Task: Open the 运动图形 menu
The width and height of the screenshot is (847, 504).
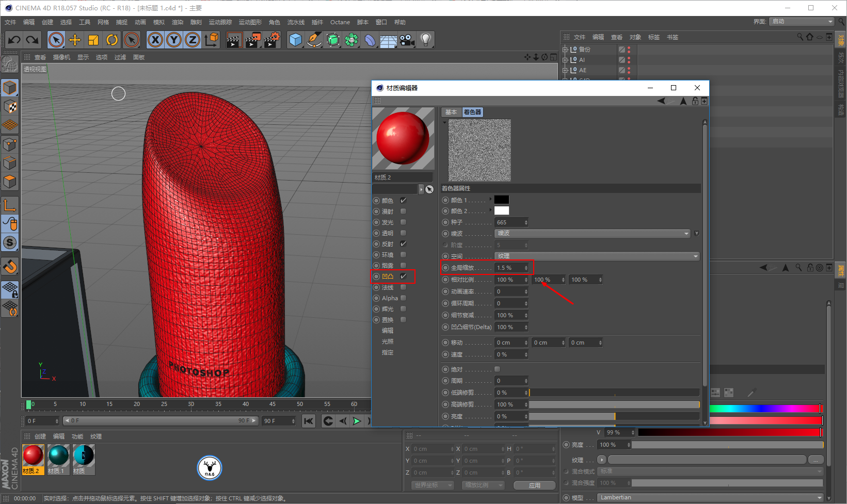Action: coord(250,22)
